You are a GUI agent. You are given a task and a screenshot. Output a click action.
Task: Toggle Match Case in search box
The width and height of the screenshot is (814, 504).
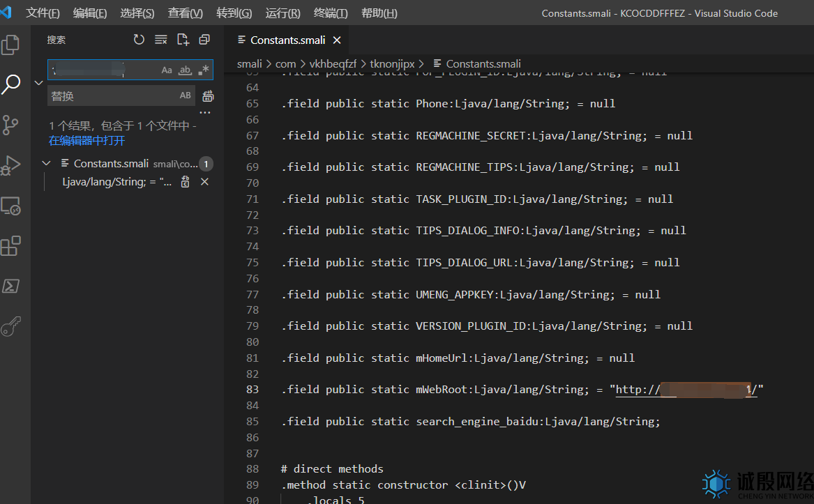coord(167,70)
